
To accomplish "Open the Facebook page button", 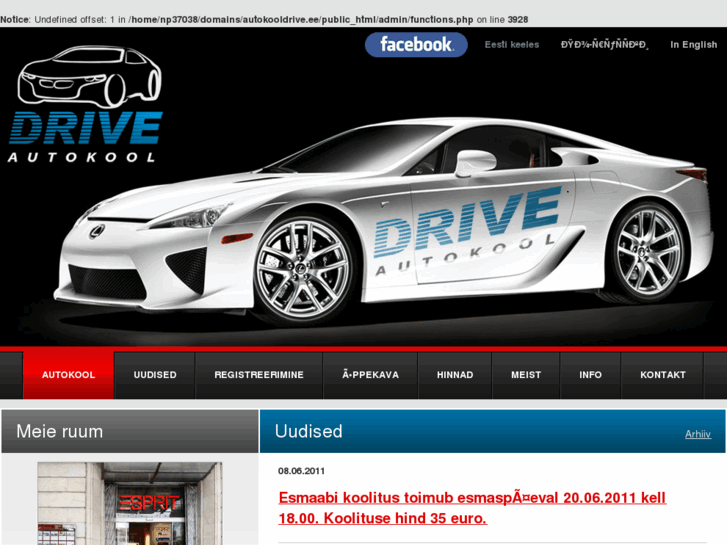I will 416,45.
